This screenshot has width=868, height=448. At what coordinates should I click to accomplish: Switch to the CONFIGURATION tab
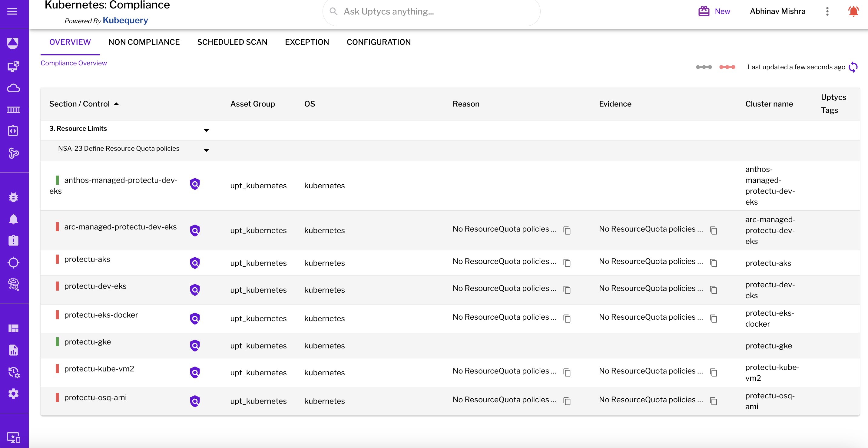[379, 42]
